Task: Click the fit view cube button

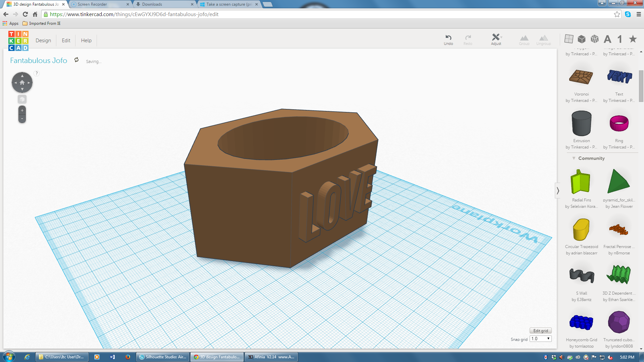Action: [x=22, y=99]
